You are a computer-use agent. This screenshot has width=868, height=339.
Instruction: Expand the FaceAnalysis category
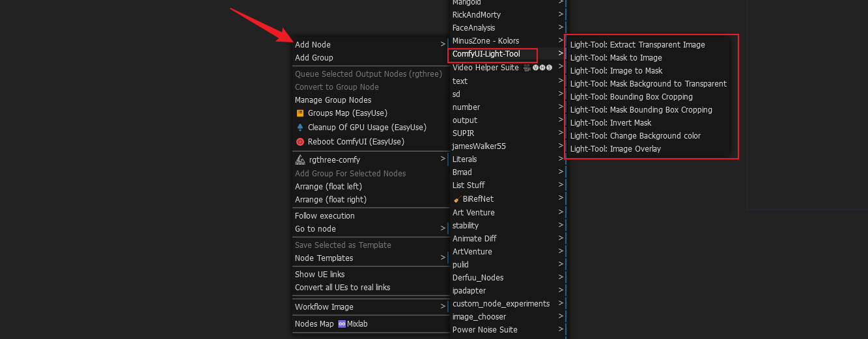point(507,28)
